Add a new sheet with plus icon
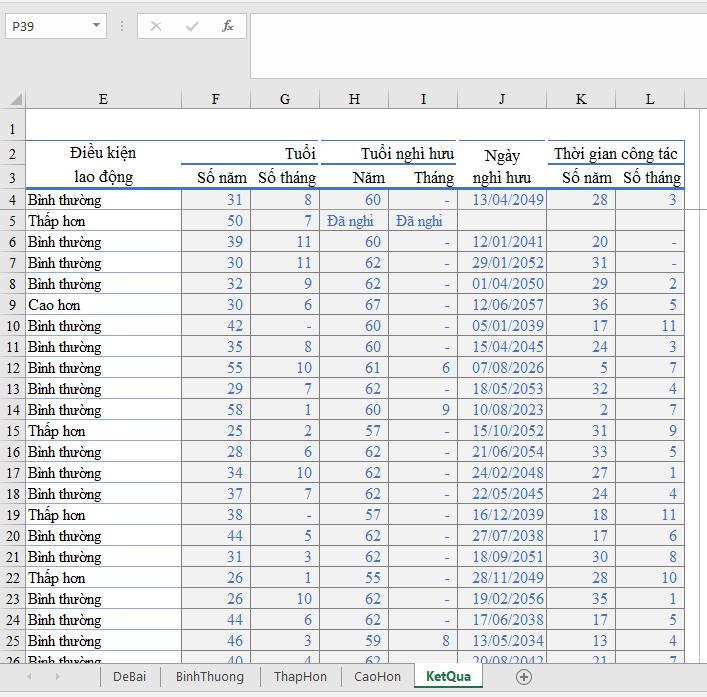The image size is (707, 697). coord(523,677)
